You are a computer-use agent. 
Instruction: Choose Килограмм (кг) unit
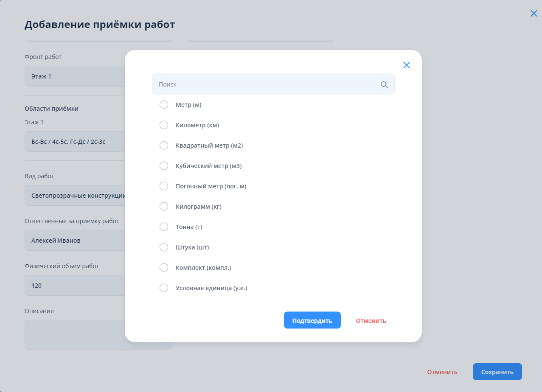coord(164,207)
